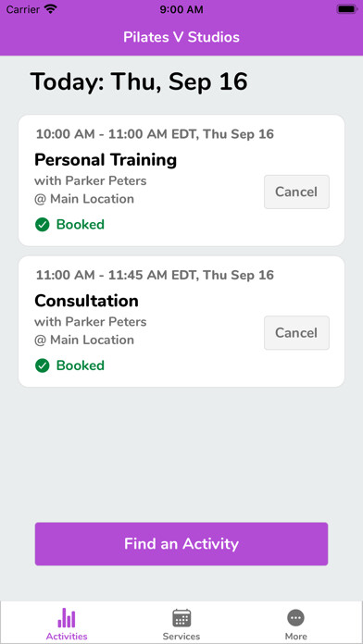
Task: Switch to the Services tab label
Action: click(181, 637)
